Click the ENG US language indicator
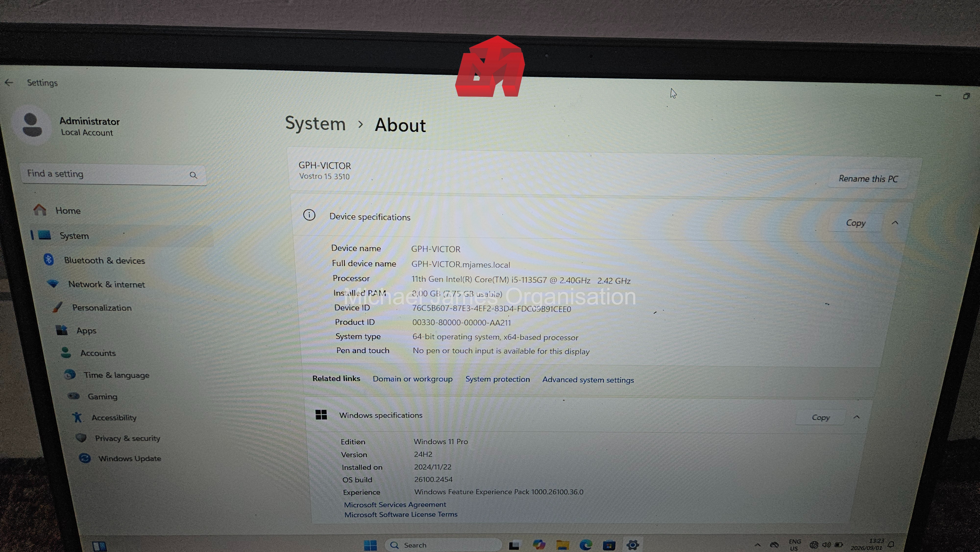The width and height of the screenshot is (980, 552). point(794,545)
